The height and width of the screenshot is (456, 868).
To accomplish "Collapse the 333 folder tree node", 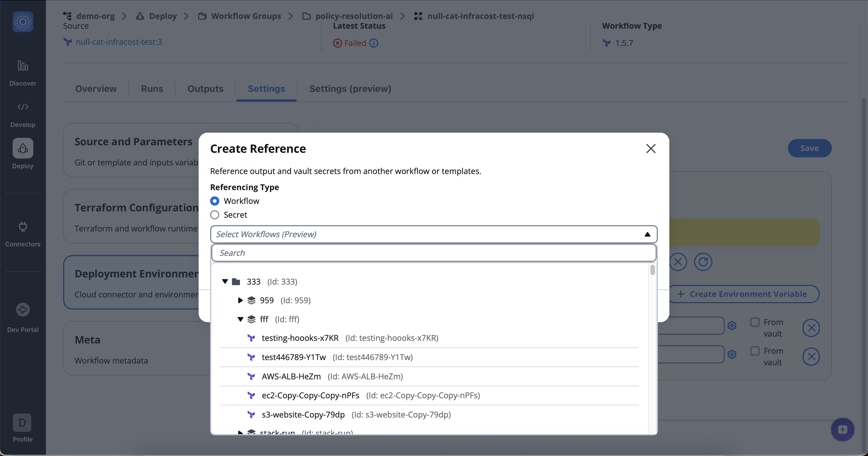I will (225, 281).
